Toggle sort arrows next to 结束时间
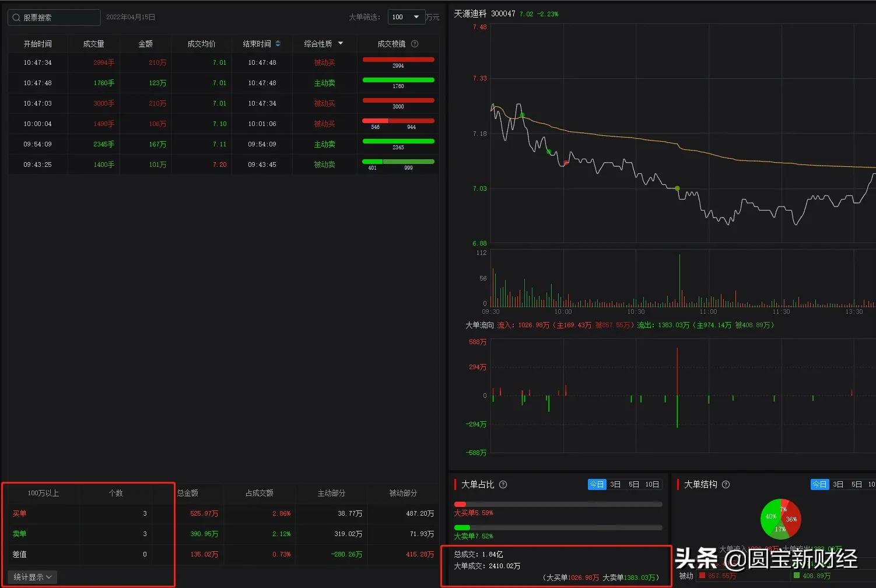The width and height of the screenshot is (876, 588). click(x=278, y=44)
